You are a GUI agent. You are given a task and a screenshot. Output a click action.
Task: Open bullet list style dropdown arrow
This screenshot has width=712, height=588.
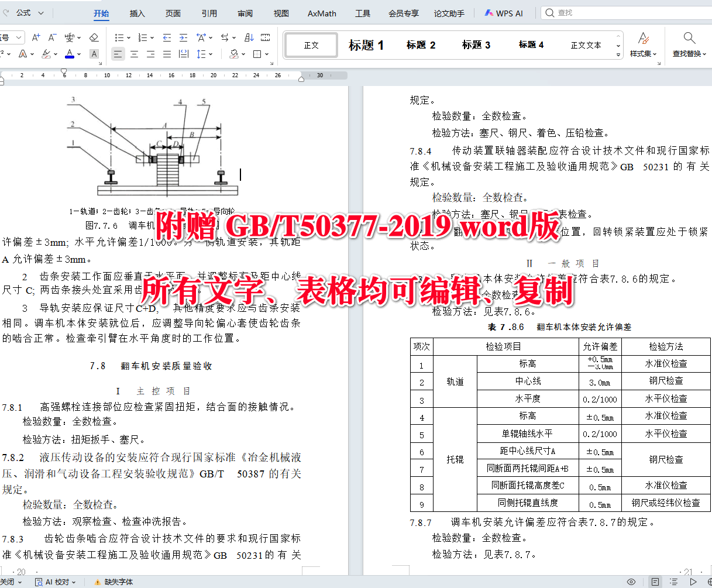tap(128, 37)
